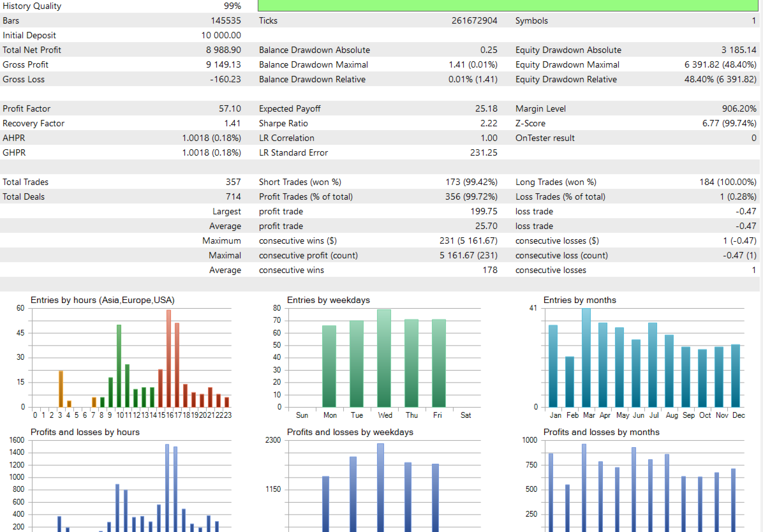The image size is (763, 532).
Task: Select the Equity Drawdown Maximal value
Action: [720, 64]
